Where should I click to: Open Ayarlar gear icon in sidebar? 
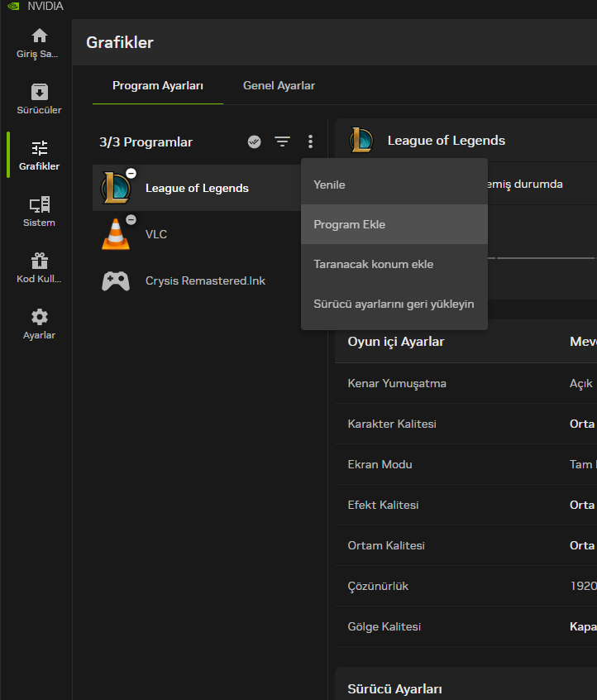click(39, 318)
